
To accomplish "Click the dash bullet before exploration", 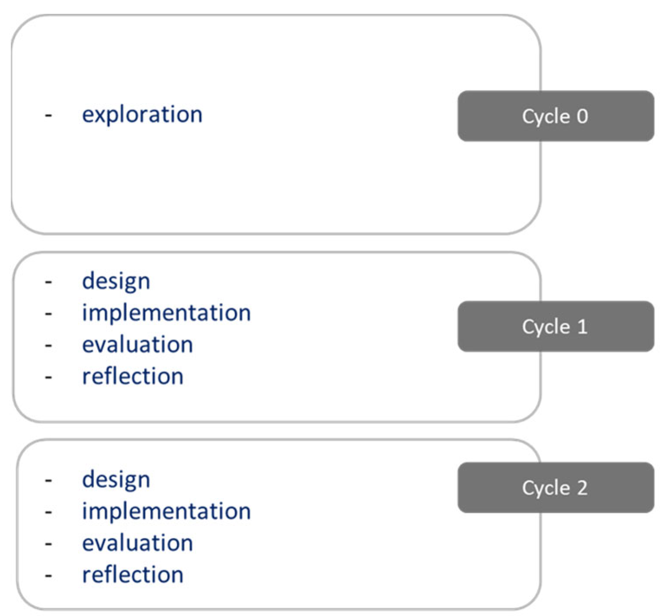I will click(48, 116).
